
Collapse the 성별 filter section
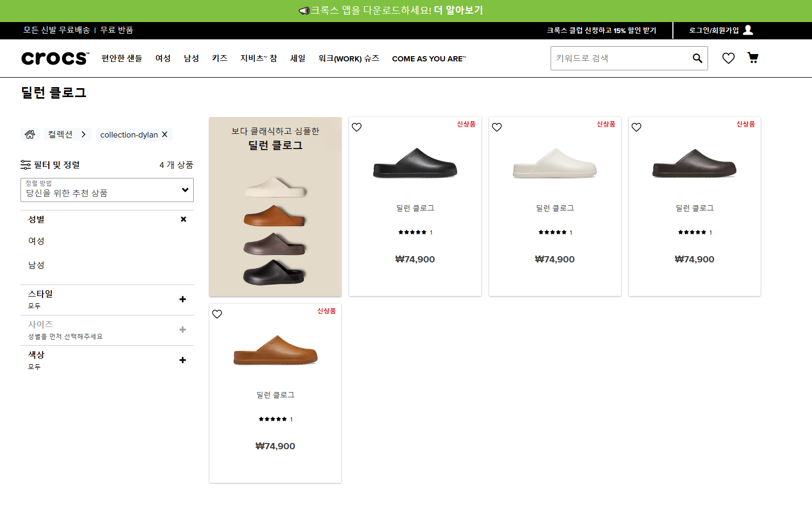click(183, 219)
